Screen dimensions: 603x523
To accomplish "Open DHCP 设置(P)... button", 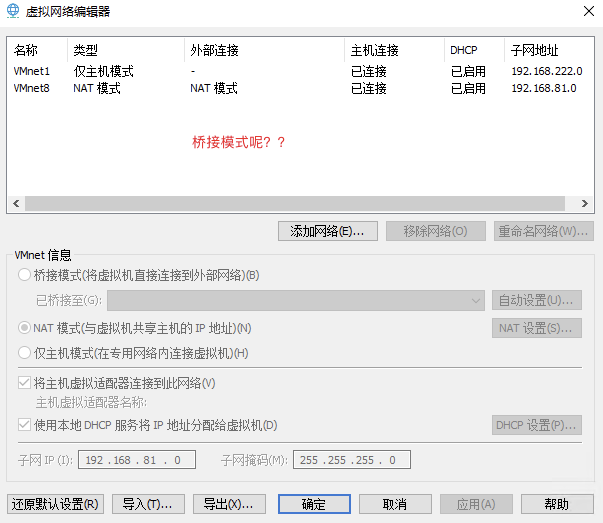I will point(537,425).
